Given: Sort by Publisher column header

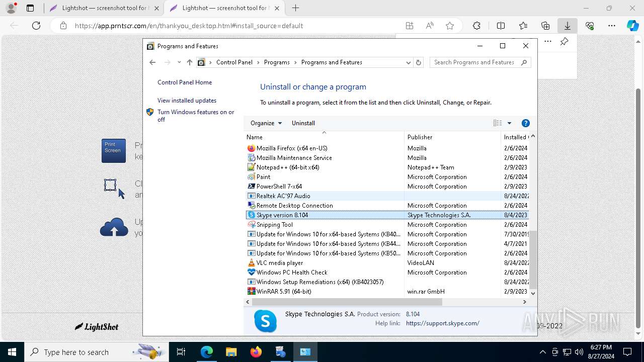Looking at the screenshot, I should (452, 137).
